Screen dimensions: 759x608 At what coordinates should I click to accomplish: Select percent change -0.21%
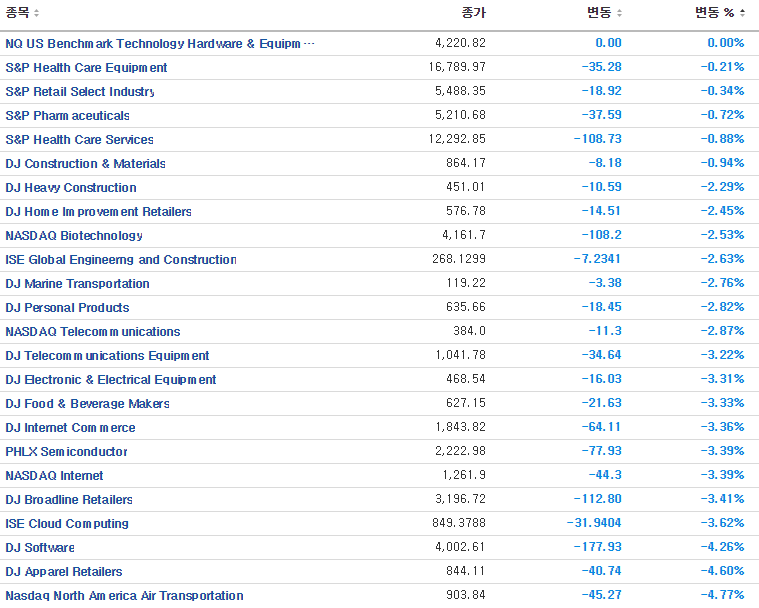pyautogui.click(x=722, y=67)
